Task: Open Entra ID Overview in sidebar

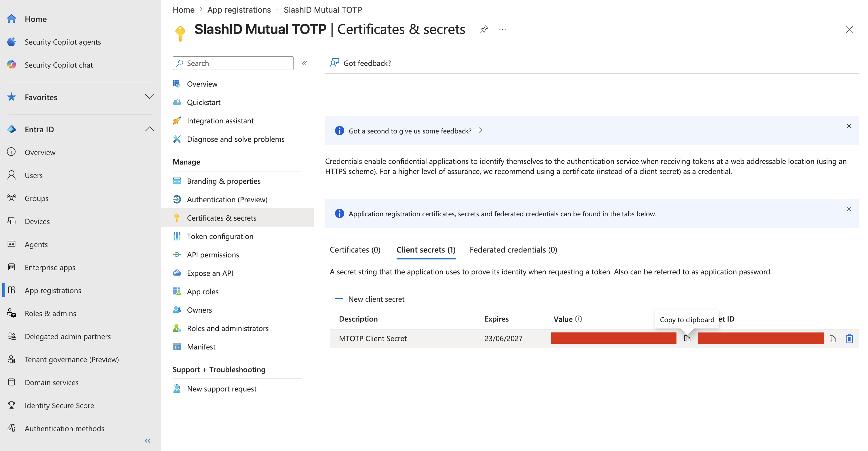Action: click(40, 152)
